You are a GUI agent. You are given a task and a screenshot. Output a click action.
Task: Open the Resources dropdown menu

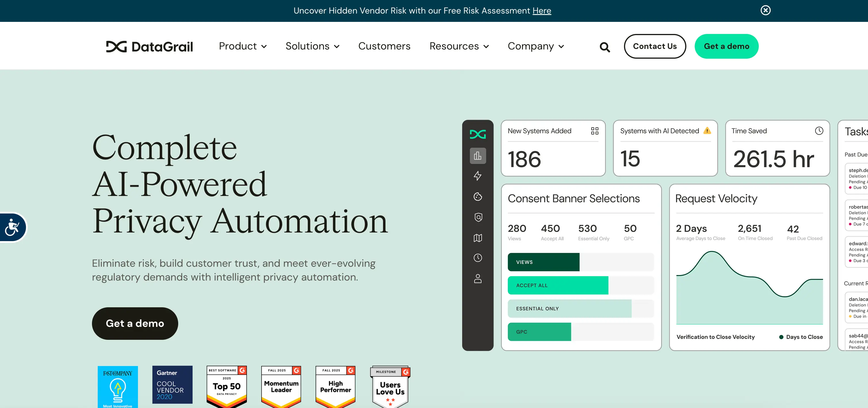[x=459, y=46]
